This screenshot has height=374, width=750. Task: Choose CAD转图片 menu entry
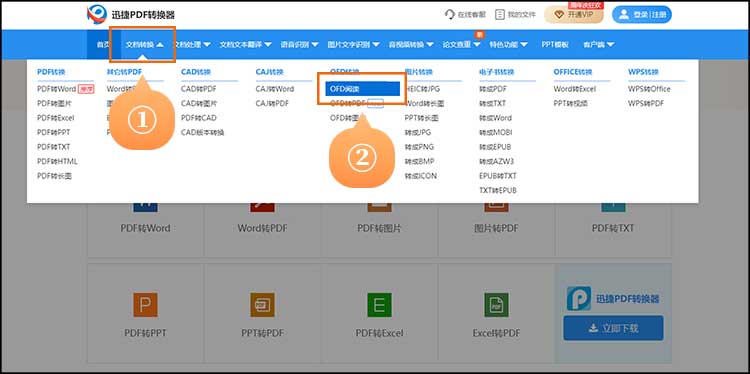coord(199,103)
